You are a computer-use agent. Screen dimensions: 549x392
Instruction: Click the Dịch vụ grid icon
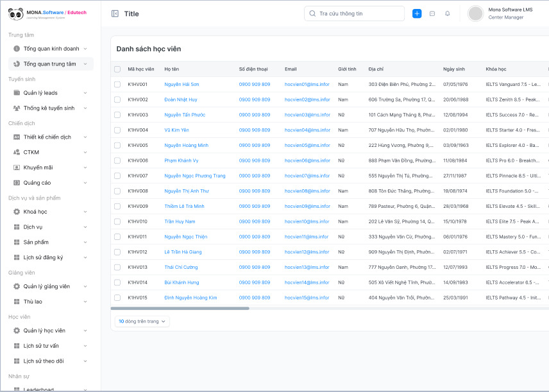[17, 227]
